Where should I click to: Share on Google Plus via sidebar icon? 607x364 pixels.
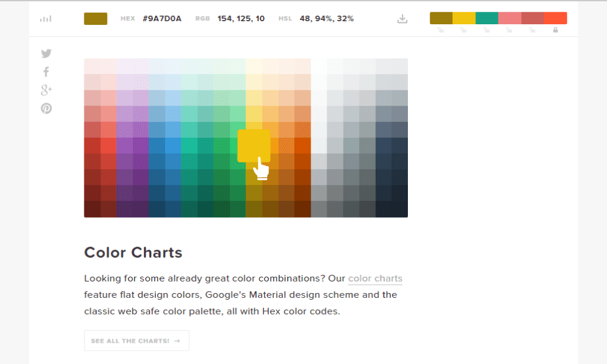click(46, 90)
